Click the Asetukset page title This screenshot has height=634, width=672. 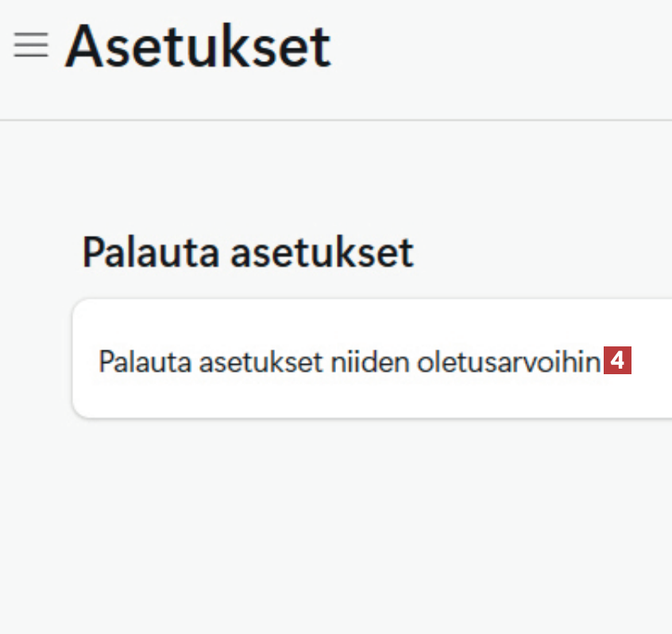point(198,47)
